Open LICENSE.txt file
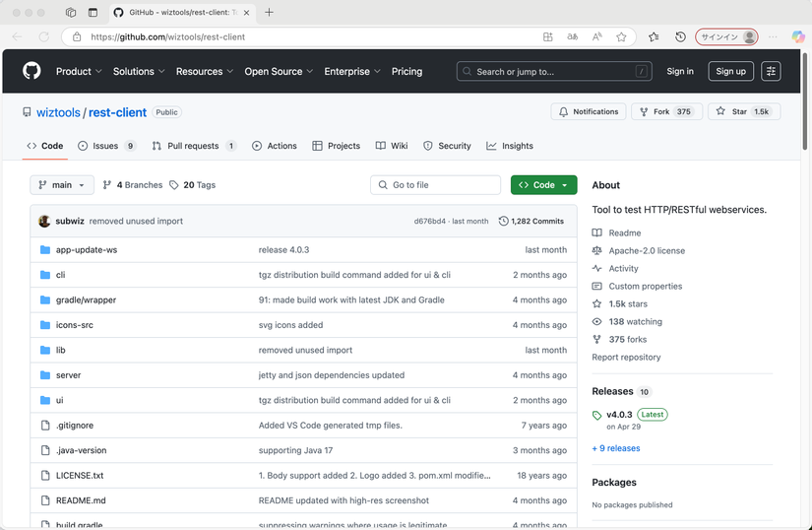This screenshot has height=530, width=812. 80,476
